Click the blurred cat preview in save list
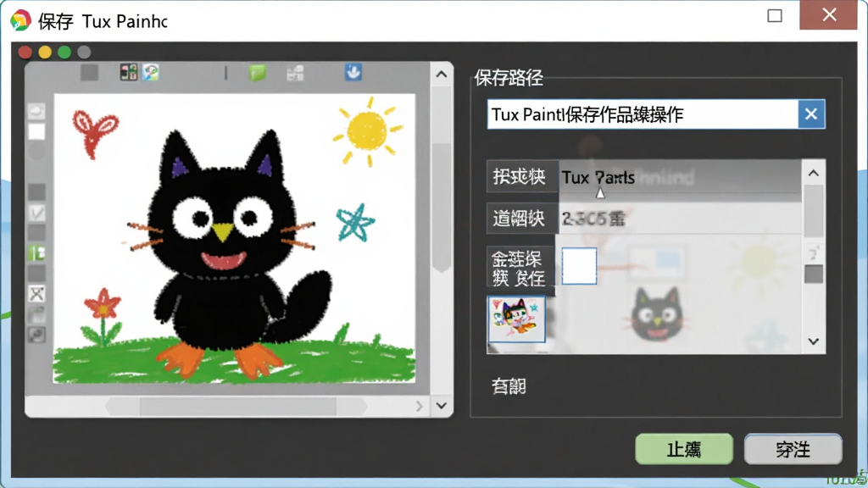The width and height of the screenshot is (868, 488). [658, 314]
